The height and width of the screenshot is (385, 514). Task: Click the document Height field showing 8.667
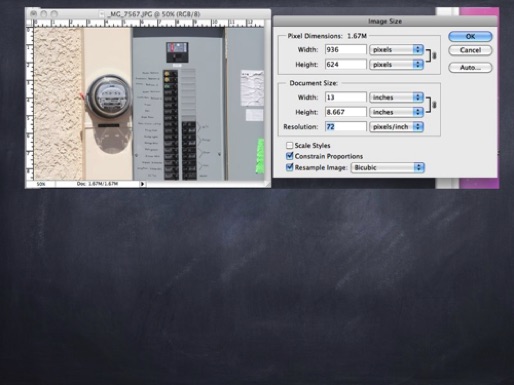(346, 112)
